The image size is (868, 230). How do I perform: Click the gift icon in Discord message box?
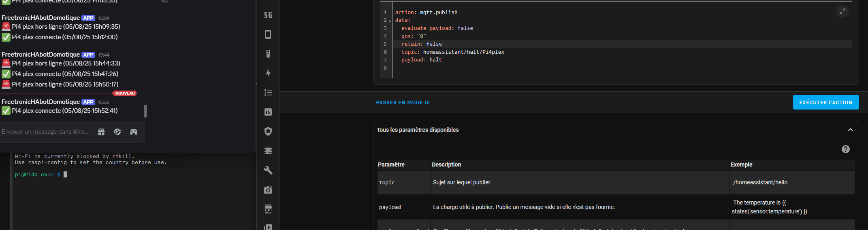[x=101, y=132]
